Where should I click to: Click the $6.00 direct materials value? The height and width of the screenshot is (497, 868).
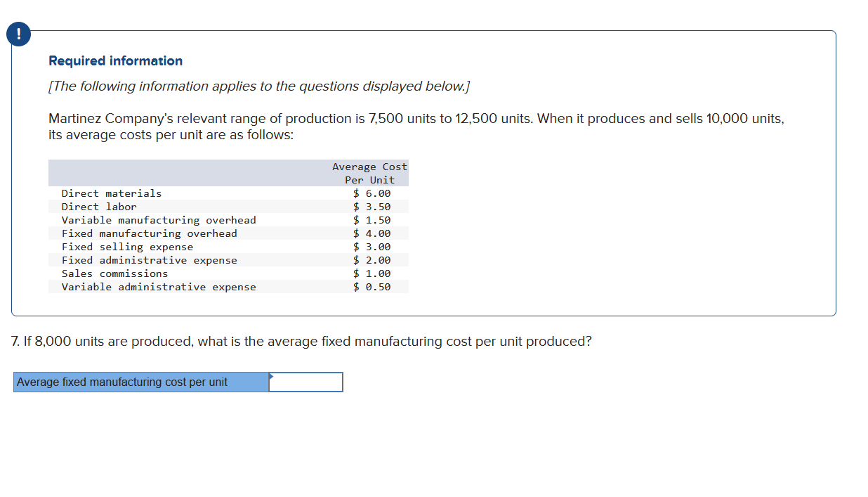point(371,193)
